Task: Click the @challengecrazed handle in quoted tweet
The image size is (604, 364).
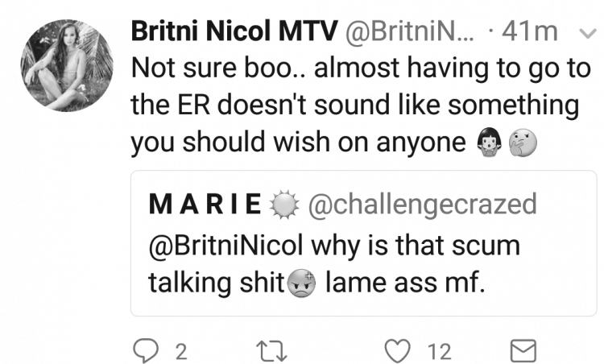Action: click(422, 205)
